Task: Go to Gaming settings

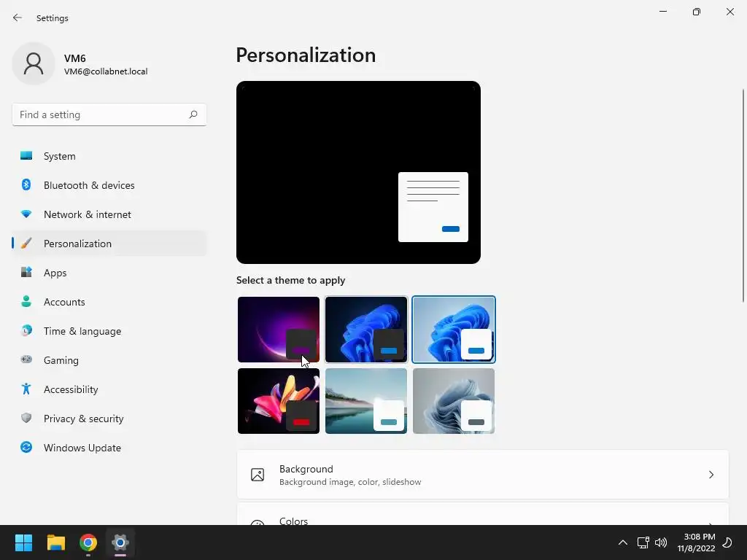Action: coord(109,360)
